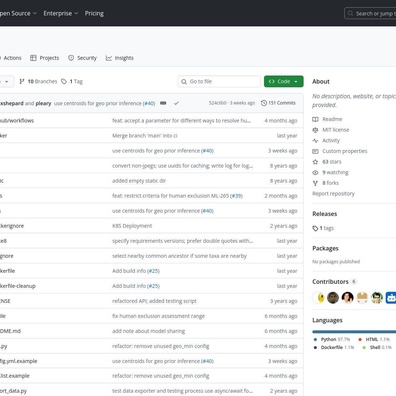Click the branches fork icon
The width and height of the screenshot is (396, 396).
22,81
